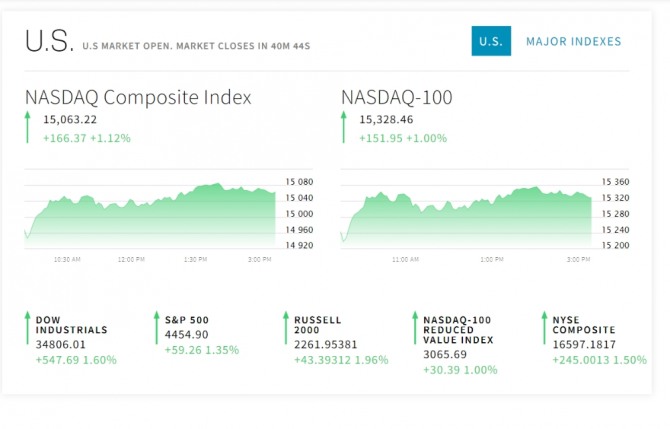Click the S&P 500 up arrow icon
Image resolution: width=670 pixels, height=429 pixels.
pos(157,328)
